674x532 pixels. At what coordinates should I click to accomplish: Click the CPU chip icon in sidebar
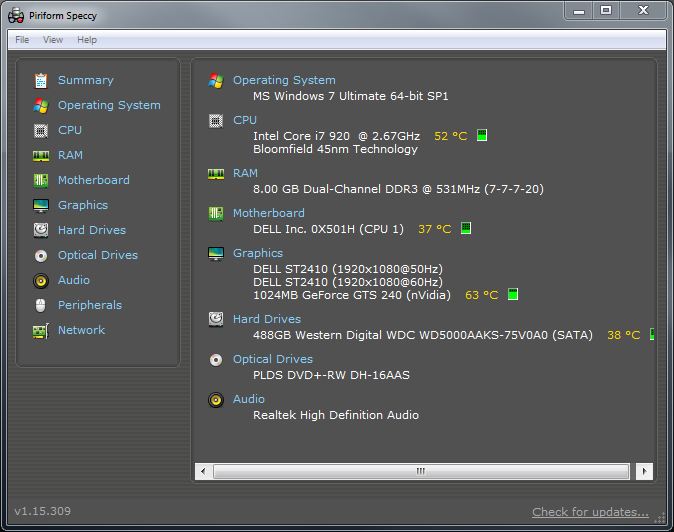click(x=41, y=130)
